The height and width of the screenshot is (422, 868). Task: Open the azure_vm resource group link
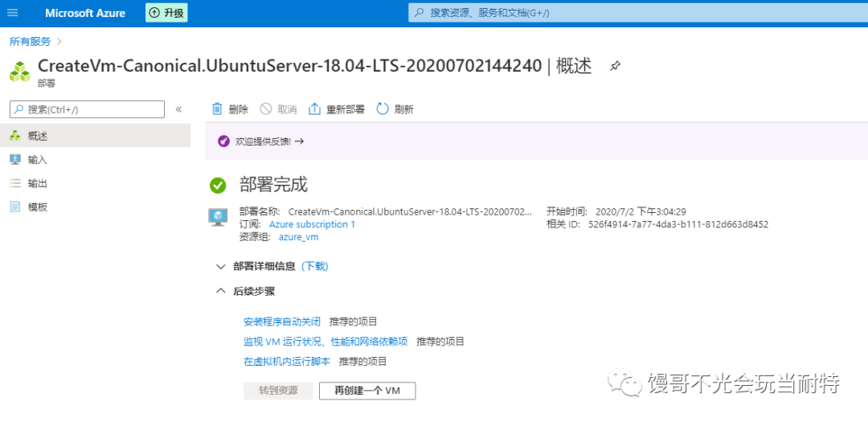coord(298,237)
